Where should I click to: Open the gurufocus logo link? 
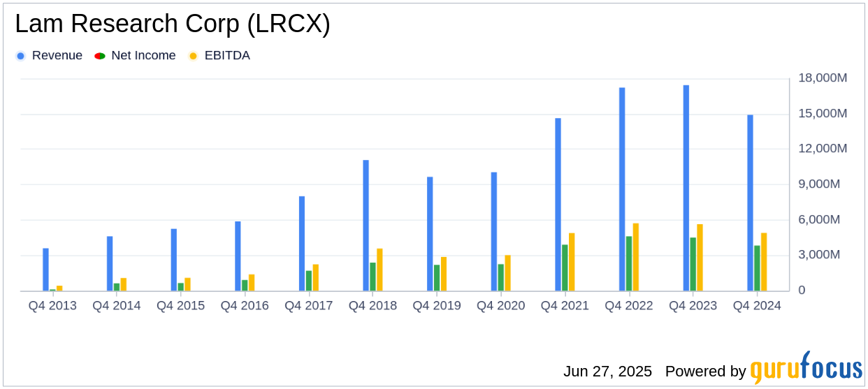[x=806, y=368]
